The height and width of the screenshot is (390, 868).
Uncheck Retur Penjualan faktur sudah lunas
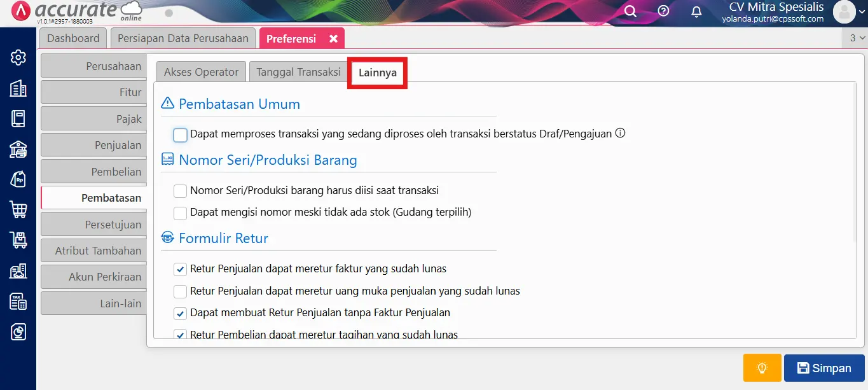(181, 270)
